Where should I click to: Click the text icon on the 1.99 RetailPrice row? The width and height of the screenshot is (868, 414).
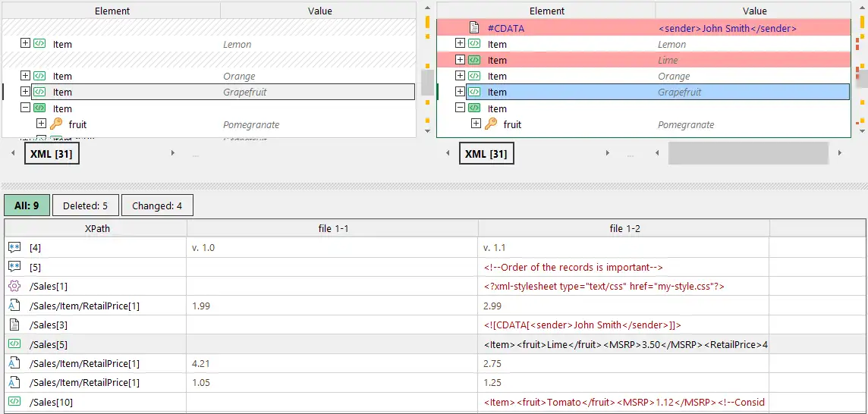tap(15, 306)
